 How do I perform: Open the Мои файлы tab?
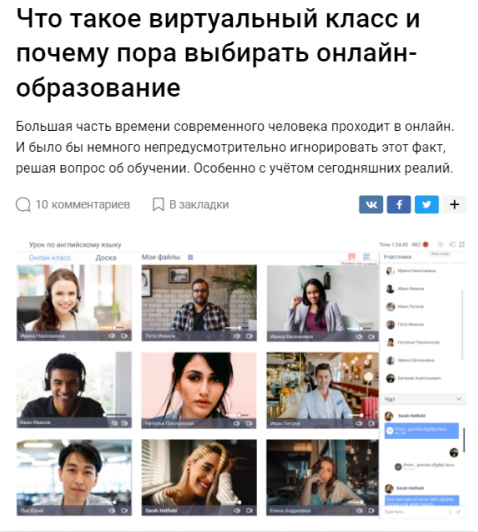pyautogui.click(x=161, y=257)
